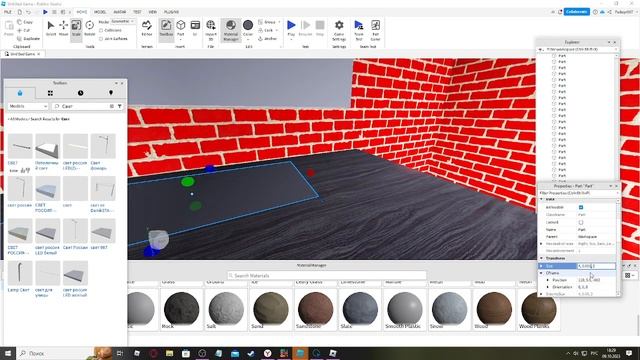
Task: Select the Snow material
Action: click(x=449, y=309)
